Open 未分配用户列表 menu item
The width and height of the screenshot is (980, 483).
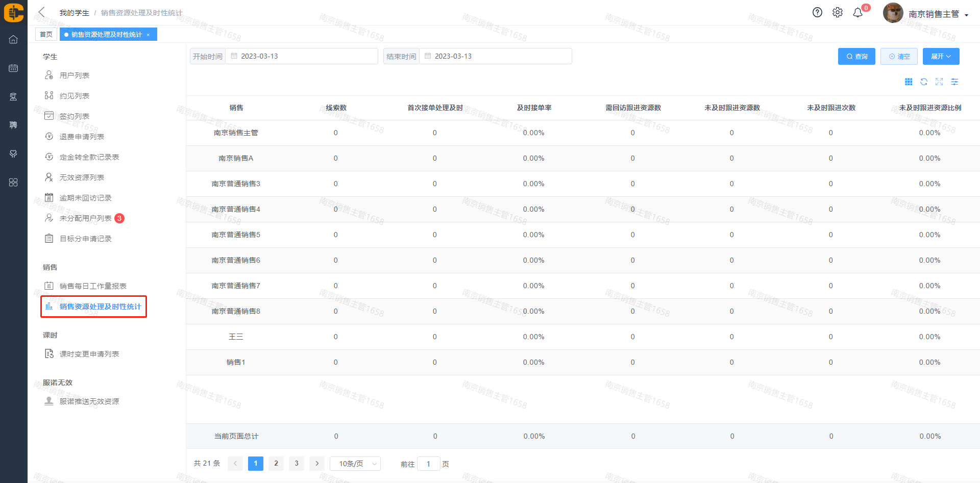[x=85, y=218]
